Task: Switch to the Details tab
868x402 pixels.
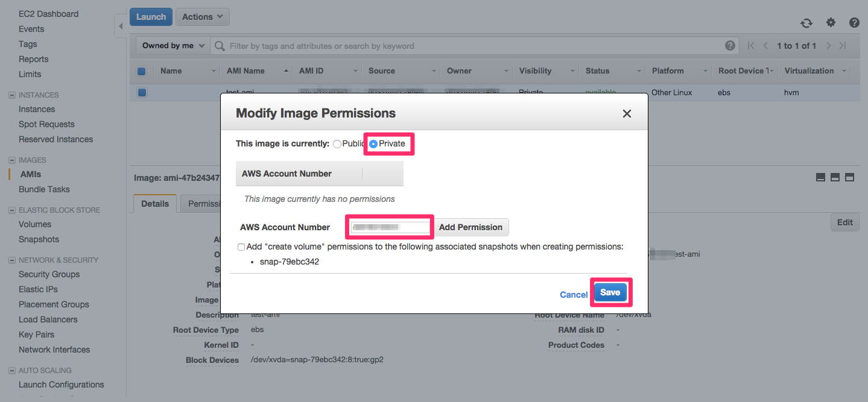Action: coord(155,204)
